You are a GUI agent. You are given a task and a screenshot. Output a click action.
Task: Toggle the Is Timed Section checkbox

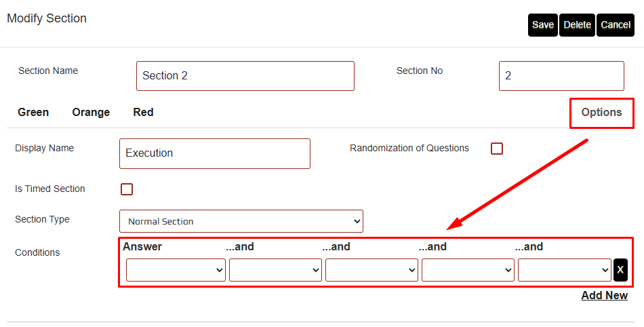click(127, 189)
